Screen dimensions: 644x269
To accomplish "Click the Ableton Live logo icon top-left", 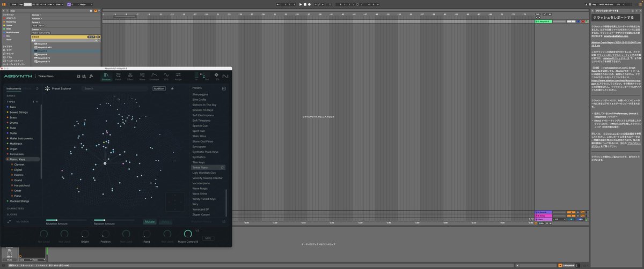I will (4, 4).
